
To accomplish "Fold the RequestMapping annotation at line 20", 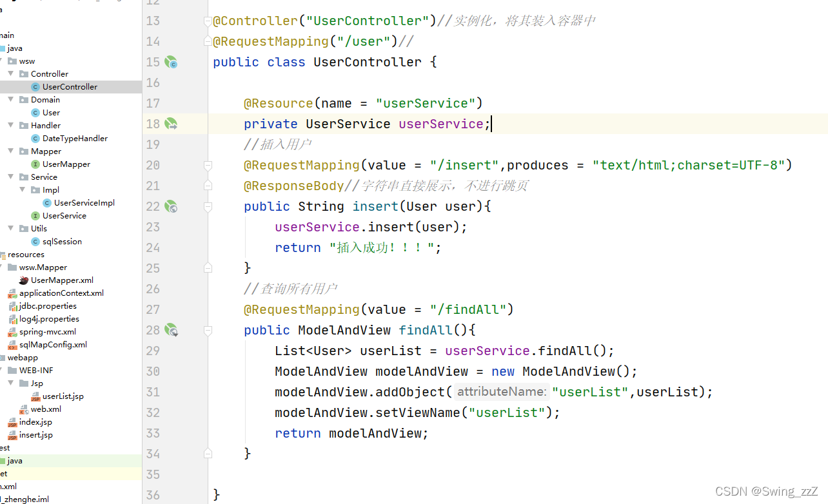I will pos(208,166).
